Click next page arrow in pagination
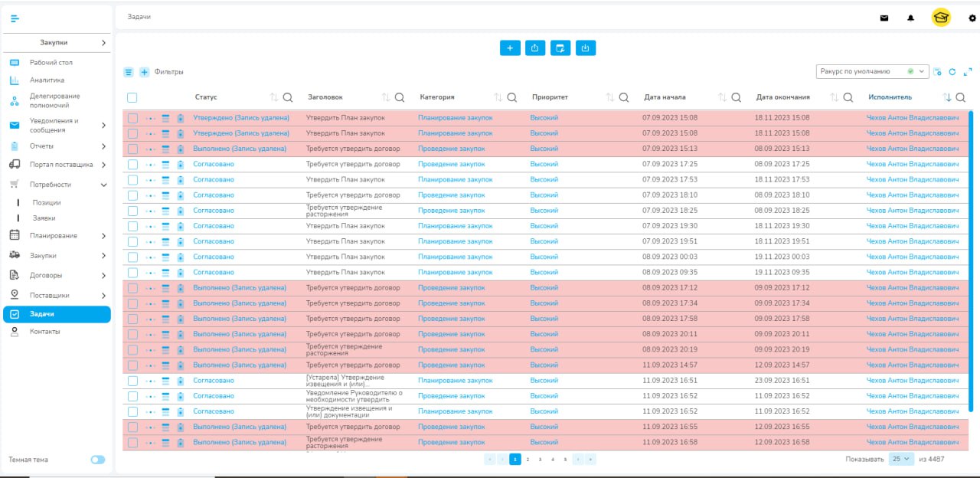This screenshot has height=478, width=980. [x=578, y=460]
